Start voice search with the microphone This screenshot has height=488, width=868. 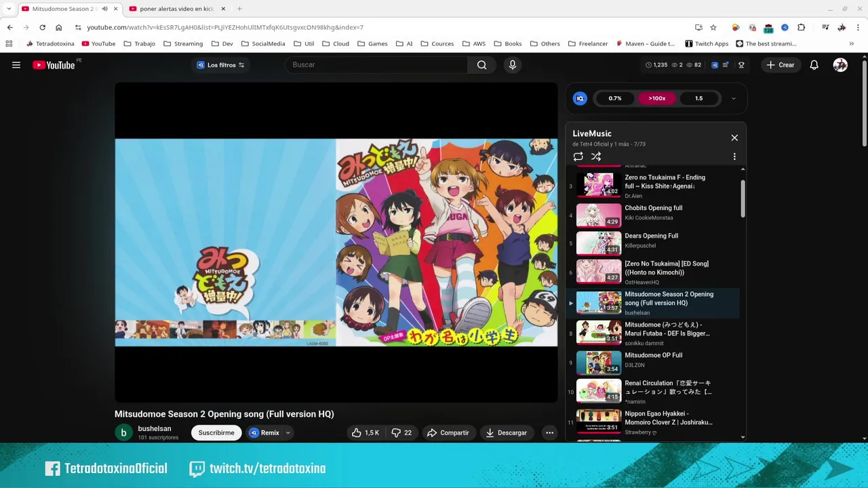tap(513, 65)
